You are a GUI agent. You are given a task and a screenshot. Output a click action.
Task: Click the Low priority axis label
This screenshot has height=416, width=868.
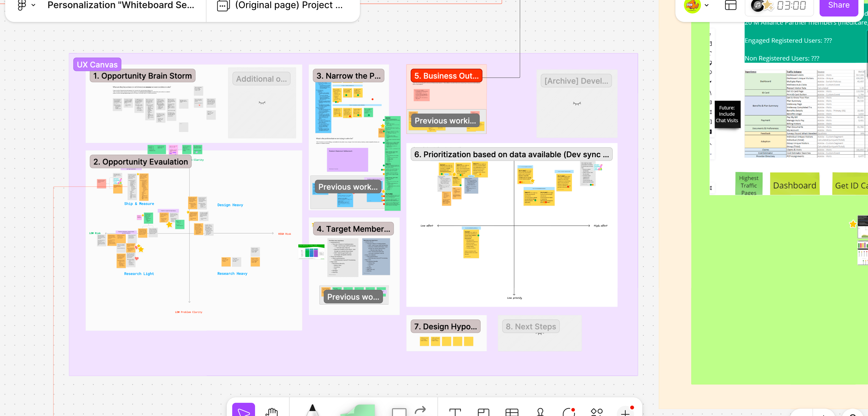514,298
